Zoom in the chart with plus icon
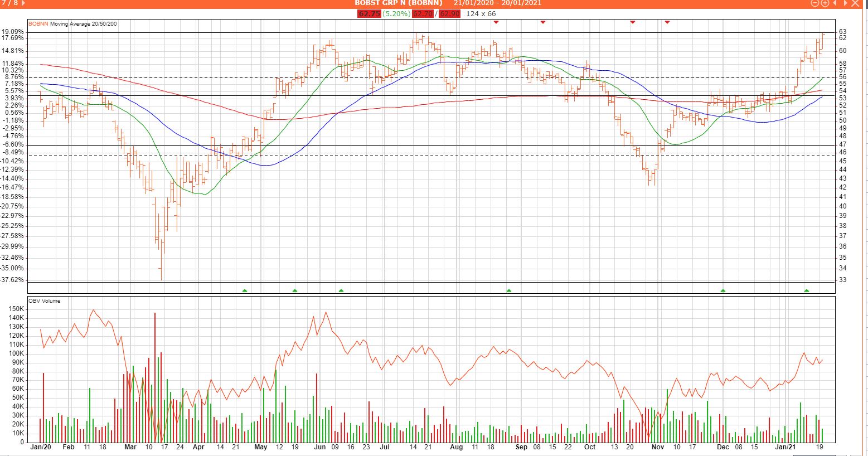868x456 pixels. (x=825, y=3)
